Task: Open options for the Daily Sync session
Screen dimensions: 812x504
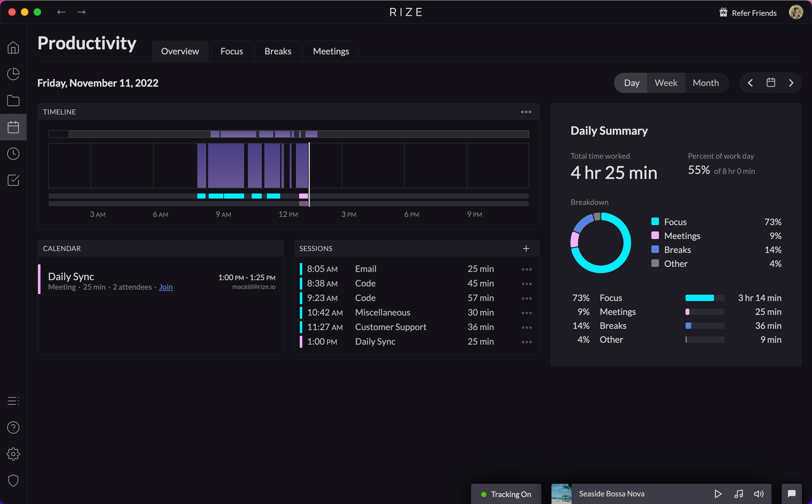Action: (527, 342)
